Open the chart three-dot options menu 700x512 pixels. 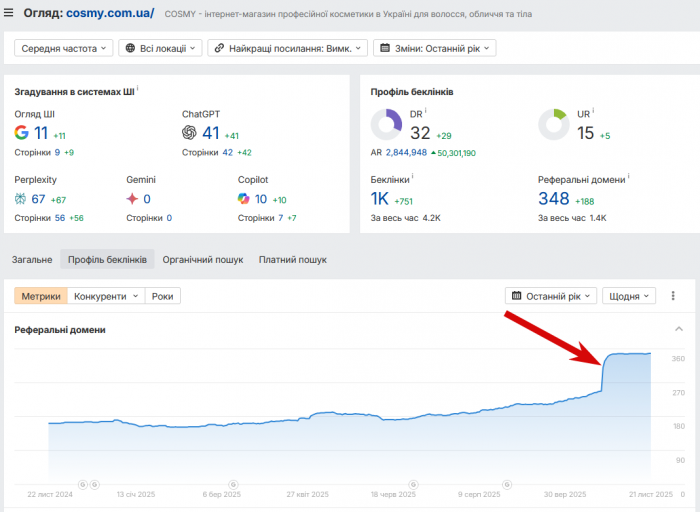[x=673, y=296]
